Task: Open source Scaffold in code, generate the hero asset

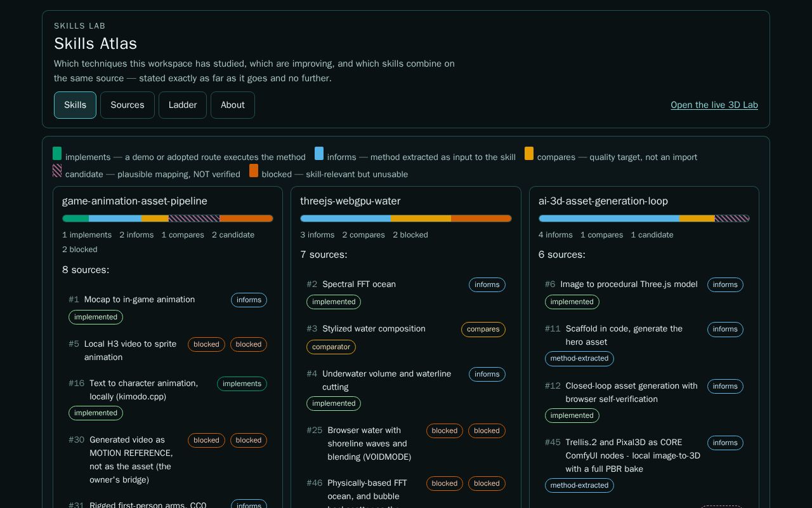Action: 624,335
